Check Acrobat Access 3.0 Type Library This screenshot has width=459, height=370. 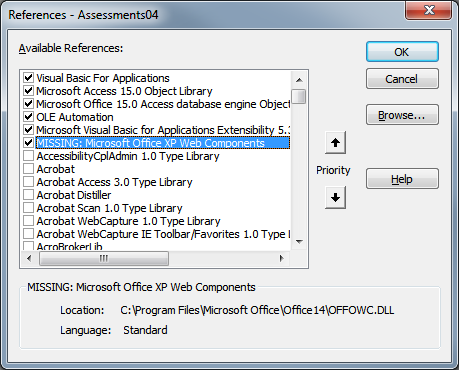28,182
